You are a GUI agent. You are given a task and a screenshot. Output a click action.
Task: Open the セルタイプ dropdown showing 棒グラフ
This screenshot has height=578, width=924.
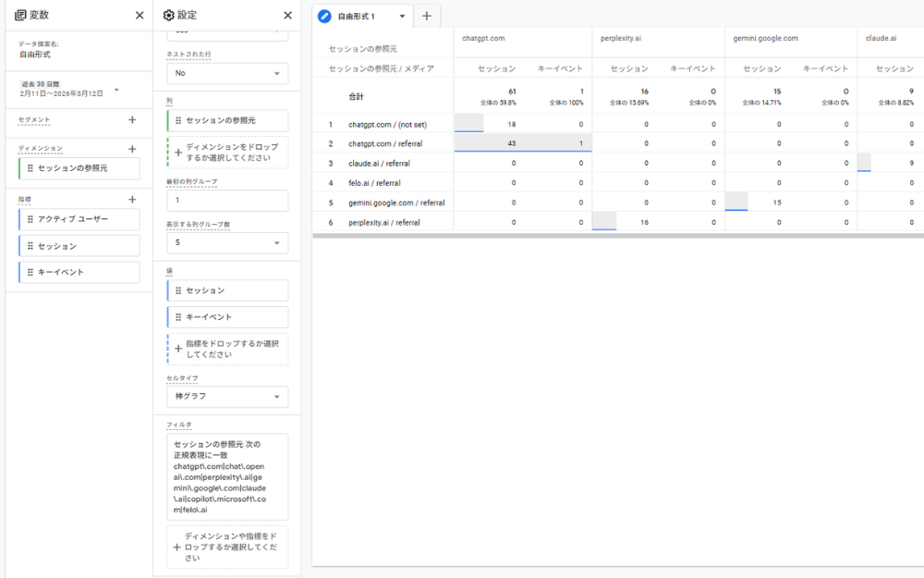click(x=227, y=396)
